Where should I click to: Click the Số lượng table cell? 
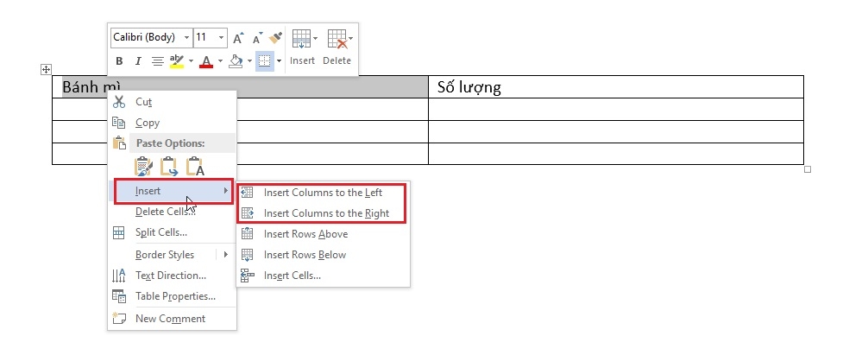615,87
